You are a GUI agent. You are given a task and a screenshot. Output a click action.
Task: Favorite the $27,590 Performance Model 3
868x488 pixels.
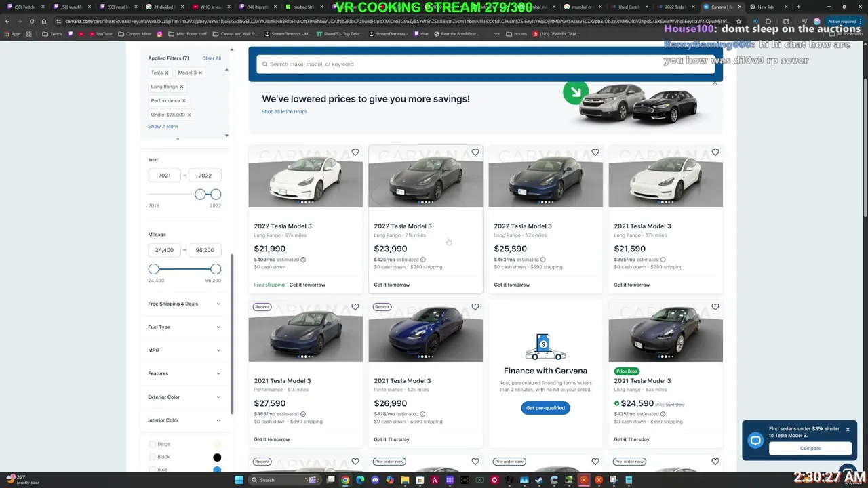[355, 307]
